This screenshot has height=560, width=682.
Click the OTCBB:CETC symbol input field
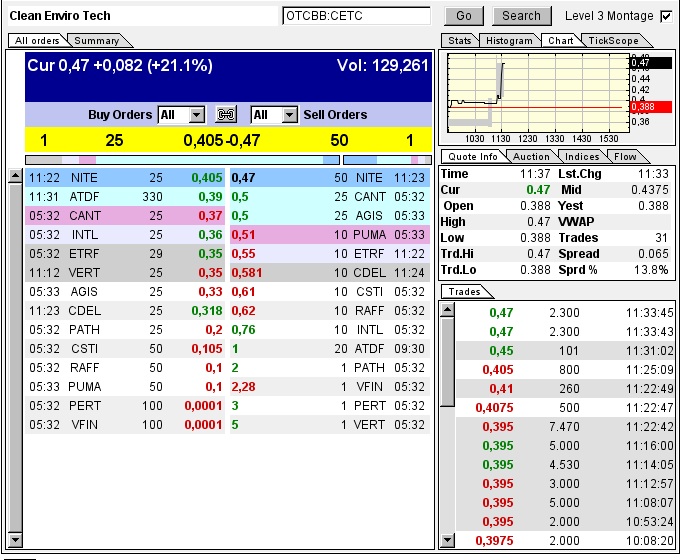(x=357, y=16)
